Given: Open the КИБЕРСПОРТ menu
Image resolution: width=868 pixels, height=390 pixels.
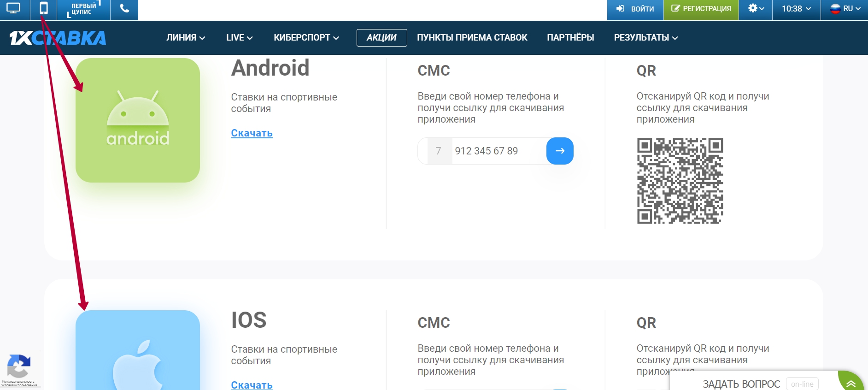Looking at the screenshot, I should [x=306, y=38].
